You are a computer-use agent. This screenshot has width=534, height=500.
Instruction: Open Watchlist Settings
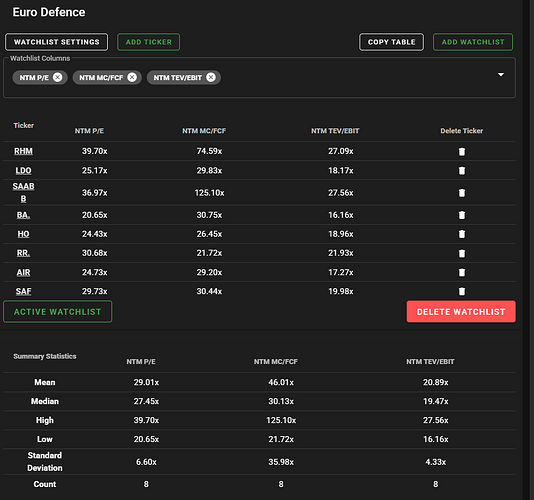point(57,42)
